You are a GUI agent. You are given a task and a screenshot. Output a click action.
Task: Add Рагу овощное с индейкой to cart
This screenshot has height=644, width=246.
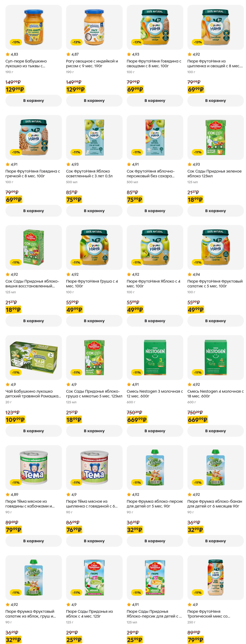(94, 100)
